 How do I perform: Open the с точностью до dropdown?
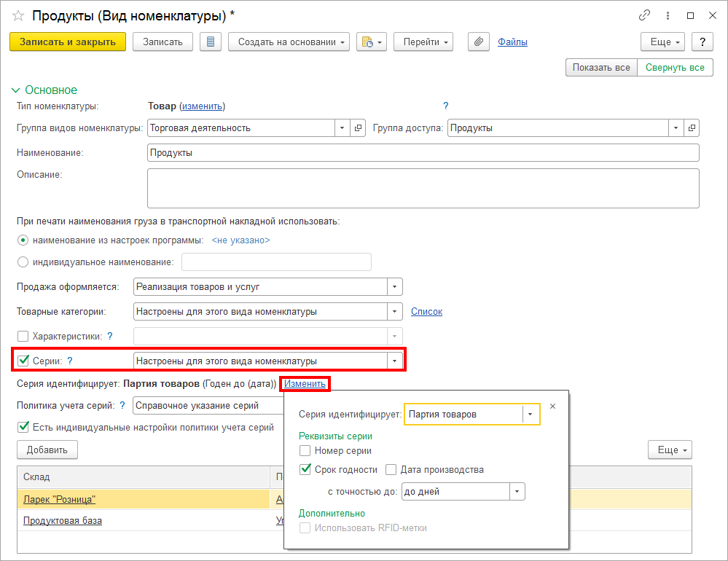click(517, 491)
